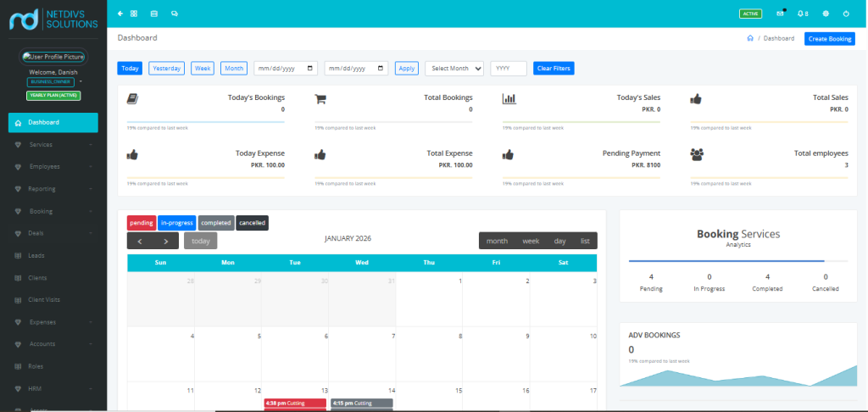Viewport: 868px width, 412px height.
Task: Switch calendar to week view
Action: coord(531,241)
